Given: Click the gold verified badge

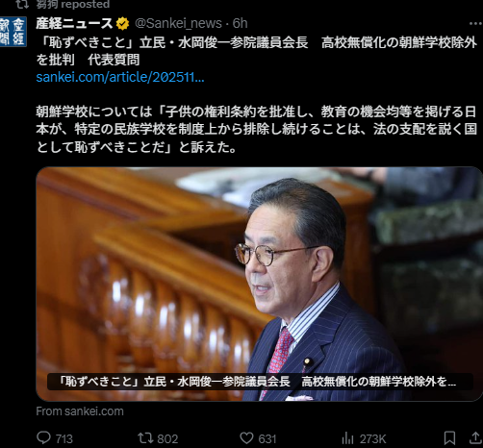Looking at the screenshot, I should point(122,24).
